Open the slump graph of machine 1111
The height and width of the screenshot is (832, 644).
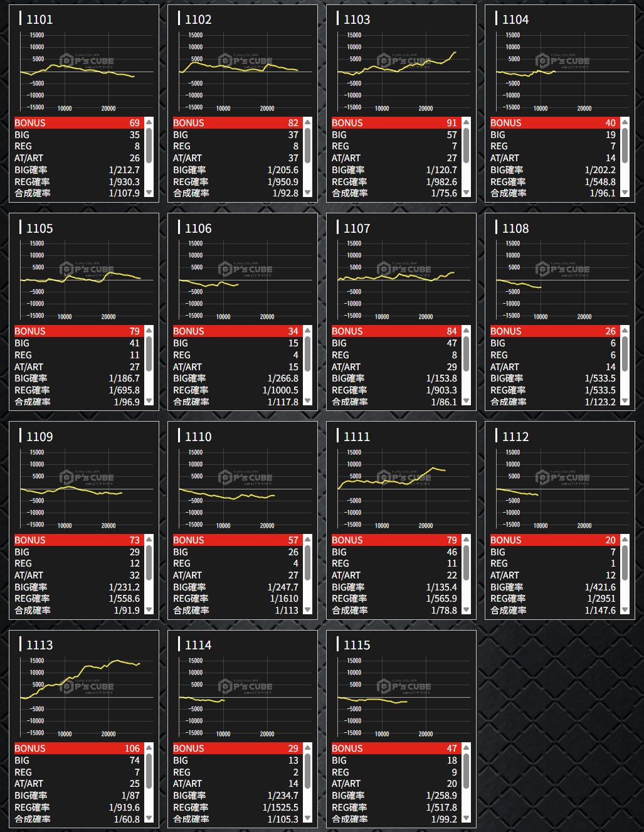[x=401, y=488]
